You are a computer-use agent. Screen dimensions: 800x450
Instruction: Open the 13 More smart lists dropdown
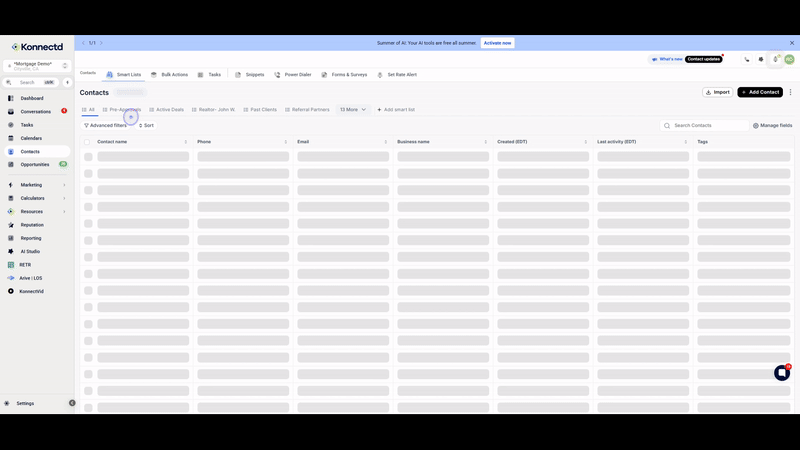353,110
